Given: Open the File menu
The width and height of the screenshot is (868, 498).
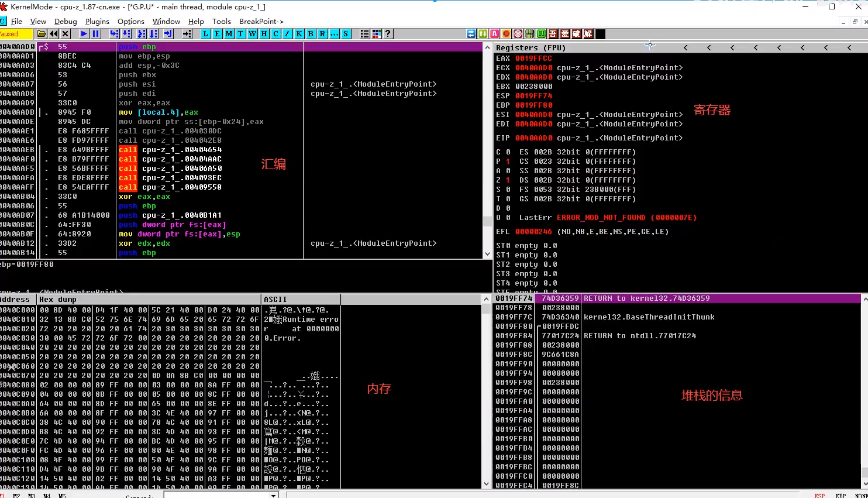Looking at the screenshot, I should [16, 22].
